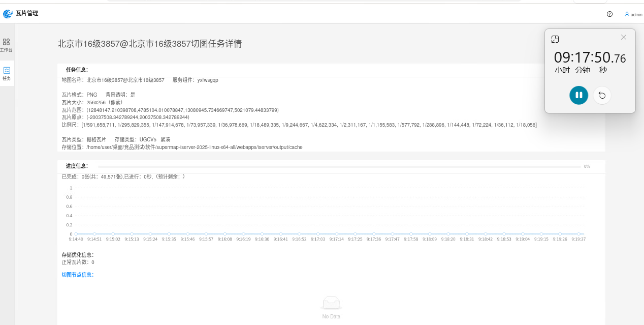Click the 切图任务详情 page title
The height and width of the screenshot is (325, 644).
pos(149,44)
